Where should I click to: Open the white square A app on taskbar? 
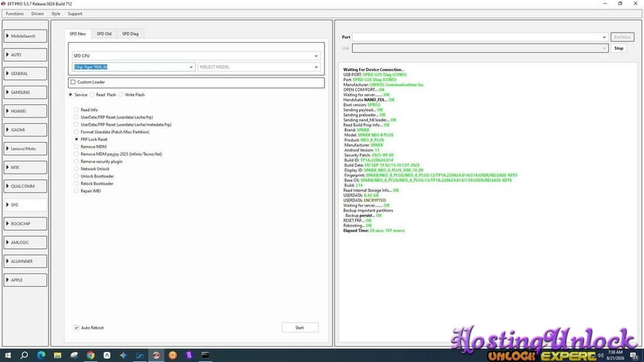tap(106, 355)
